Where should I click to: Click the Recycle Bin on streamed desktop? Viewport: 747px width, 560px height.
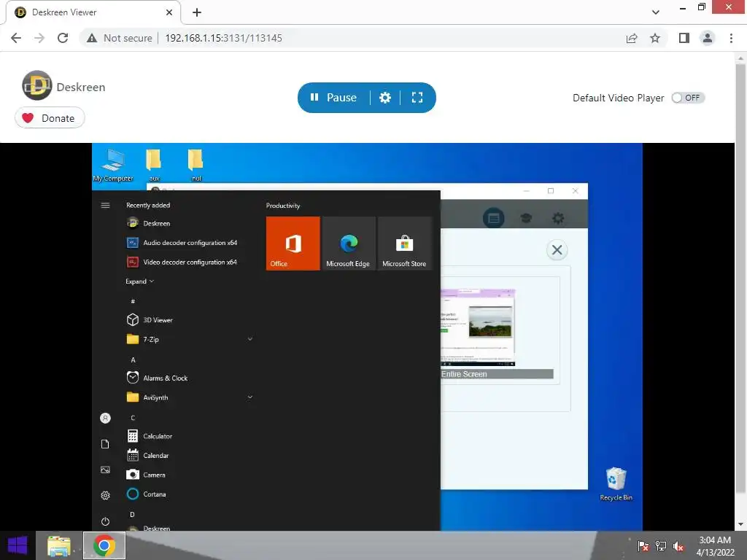[x=616, y=484]
